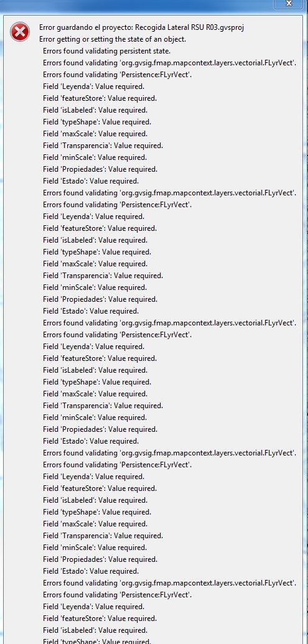The width and height of the screenshot is (308, 644).
Task: Select first 'org.gvsig.fmap.mapcontext.layers.vectorial.FLyrVect' validation line
Action: [169, 63]
